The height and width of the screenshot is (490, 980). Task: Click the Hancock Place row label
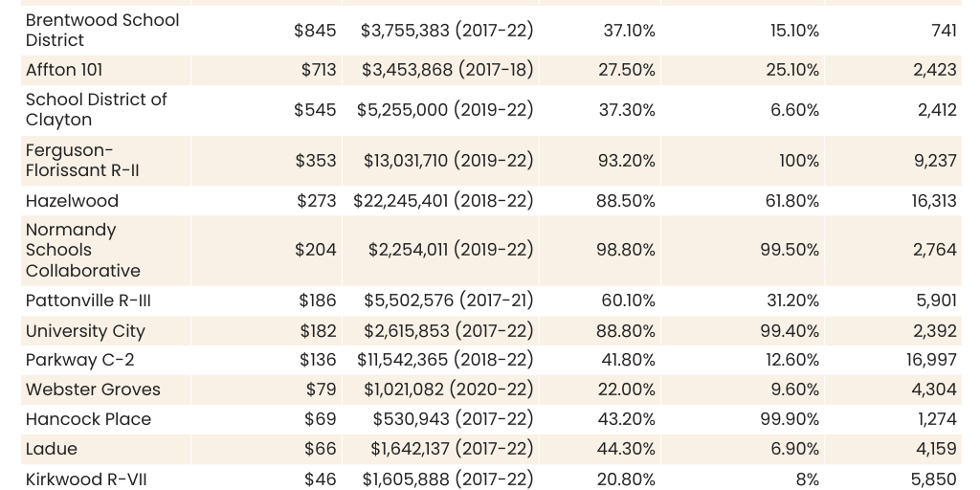(89, 419)
